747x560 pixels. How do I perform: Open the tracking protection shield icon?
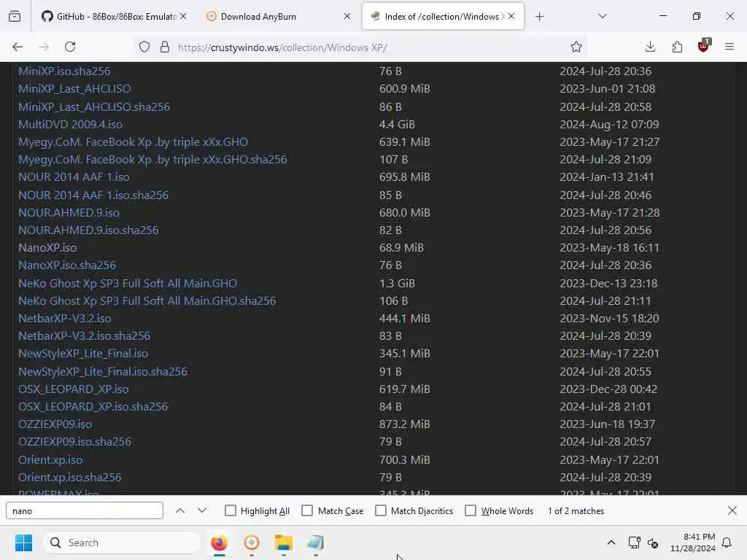coord(144,47)
